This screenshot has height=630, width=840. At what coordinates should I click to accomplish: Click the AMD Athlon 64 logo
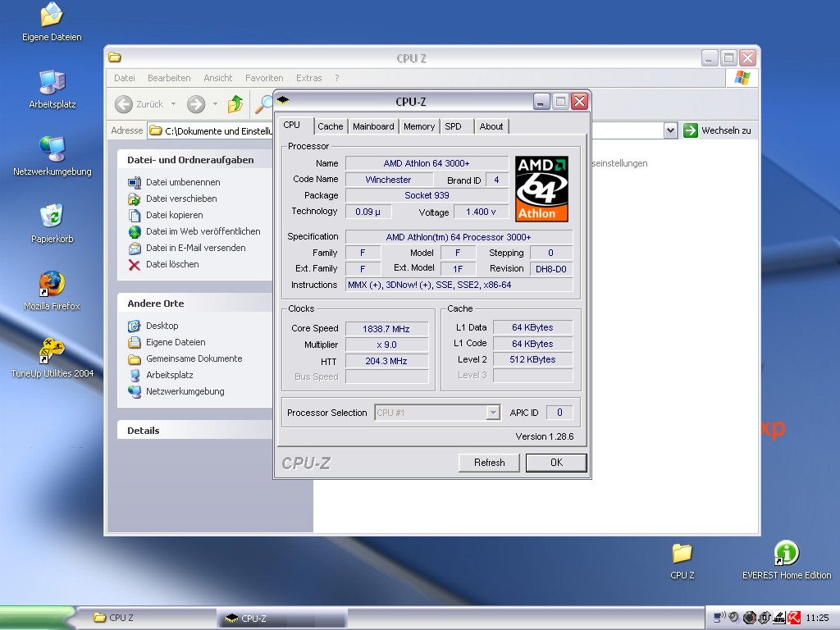(541, 189)
